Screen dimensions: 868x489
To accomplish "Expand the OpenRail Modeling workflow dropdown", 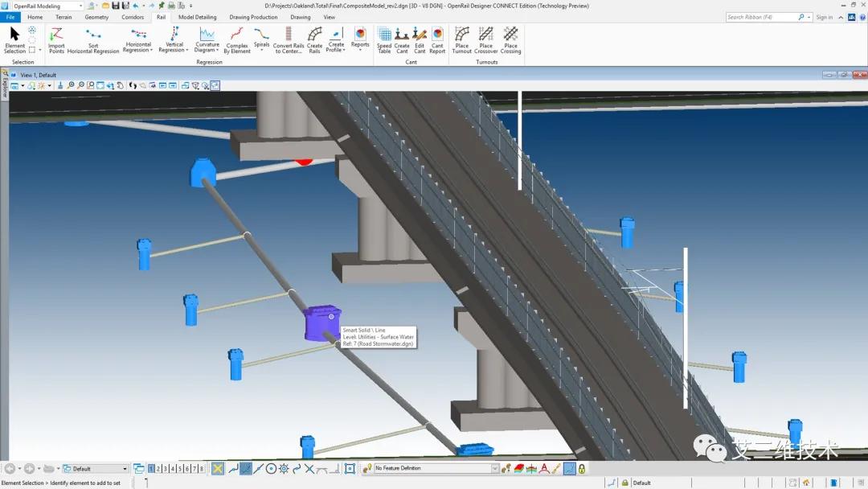I will click(x=80, y=6).
